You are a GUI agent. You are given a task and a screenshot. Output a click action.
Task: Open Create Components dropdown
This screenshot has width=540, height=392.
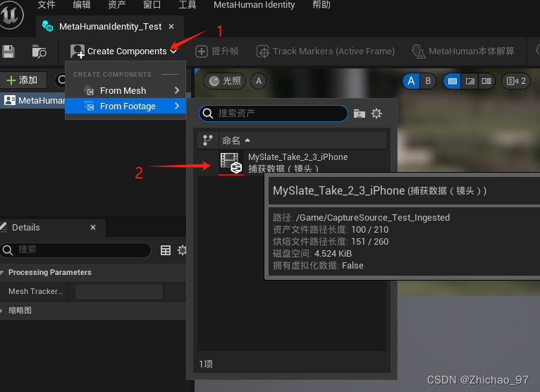coord(124,51)
